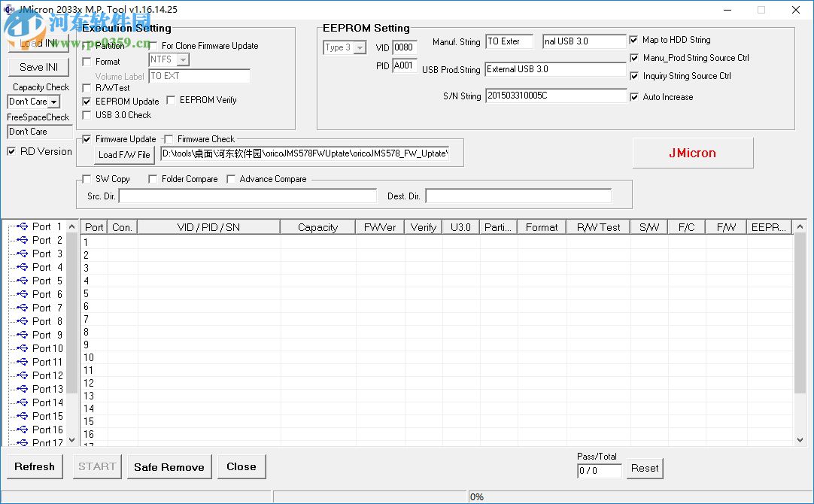The width and height of the screenshot is (814, 504).
Task: Click the START button
Action: coord(97,466)
